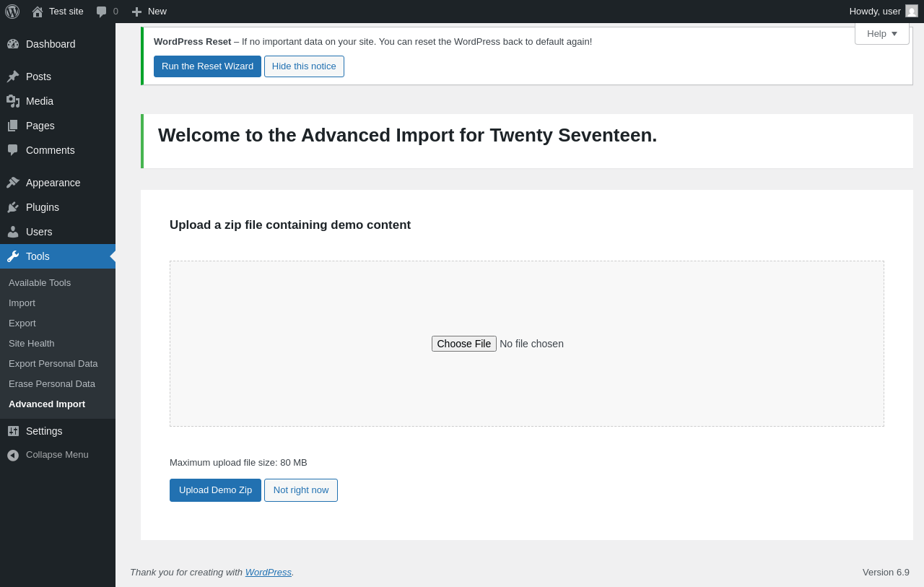Visit the Test site link
The width and height of the screenshot is (924, 587).
tap(66, 12)
